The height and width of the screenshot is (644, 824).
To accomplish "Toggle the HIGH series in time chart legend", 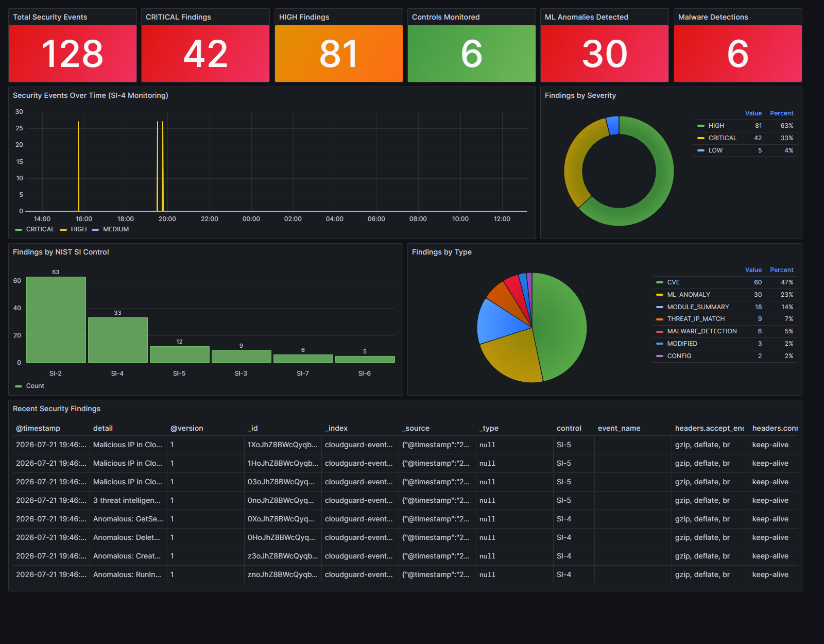I will coord(79,229).
